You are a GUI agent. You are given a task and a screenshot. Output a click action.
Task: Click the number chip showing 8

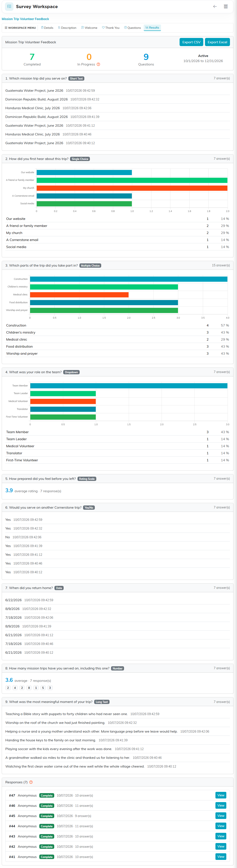click(29, 688)
